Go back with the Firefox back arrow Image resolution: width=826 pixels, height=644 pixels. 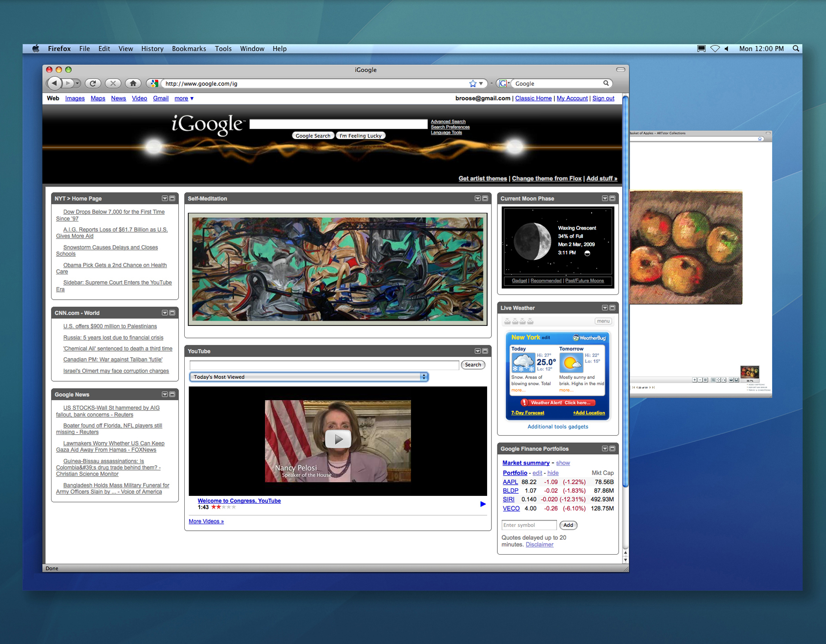pyautogui.click(x=55, y=83)
